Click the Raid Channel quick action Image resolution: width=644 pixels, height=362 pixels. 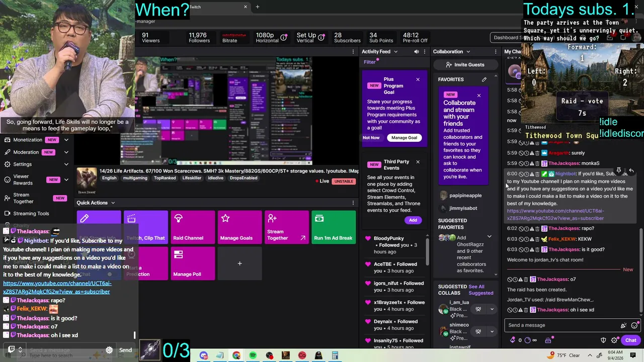coord(193,227)
